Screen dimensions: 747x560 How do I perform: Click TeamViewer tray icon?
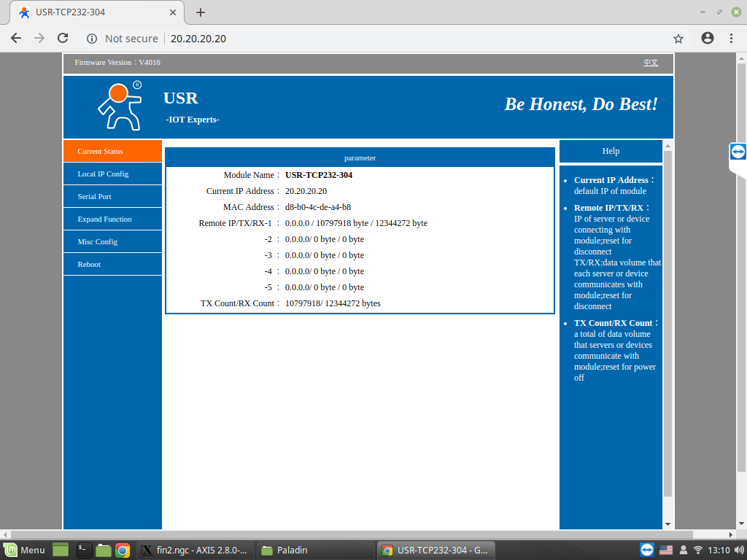(647, 550)
